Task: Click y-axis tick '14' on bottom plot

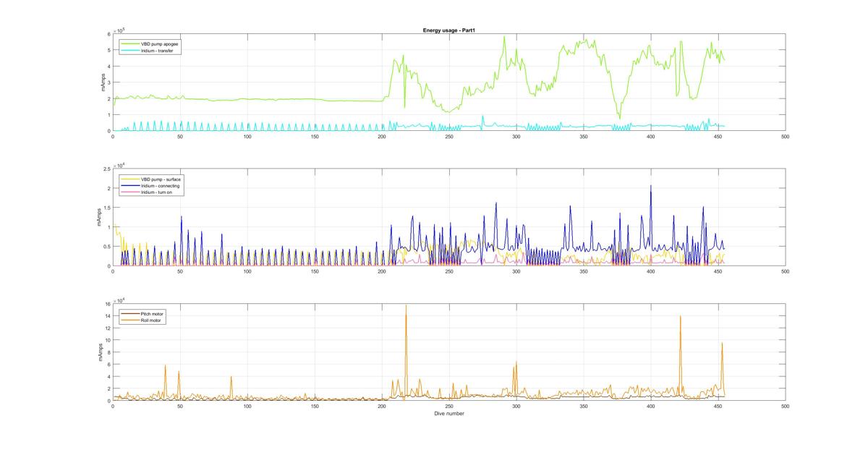Action: [108, 316]
